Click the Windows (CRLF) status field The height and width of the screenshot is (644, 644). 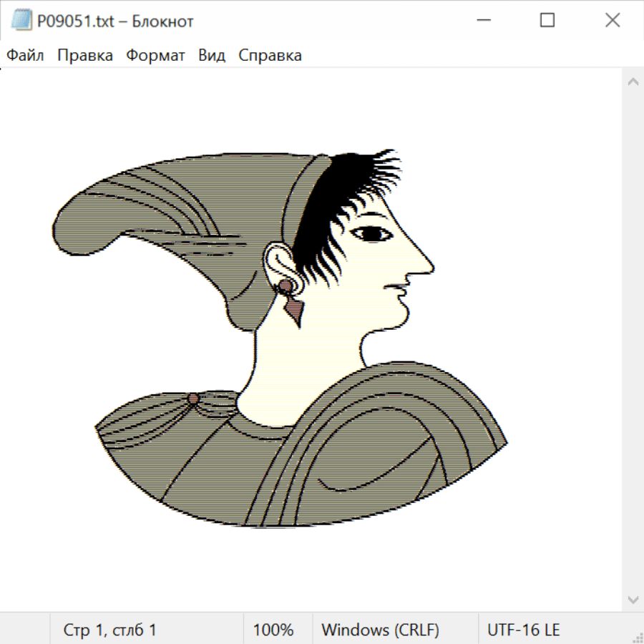[380, 630]
